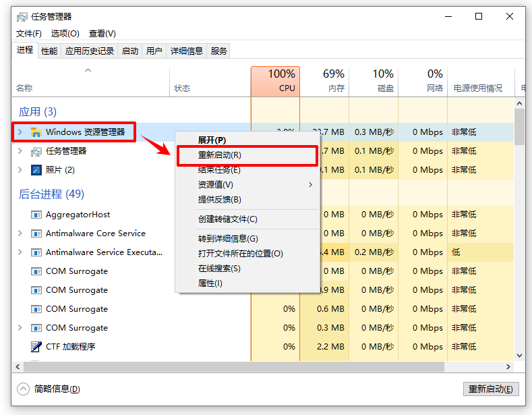Click the 任务管理器 process icon

[x=36, y=150]
